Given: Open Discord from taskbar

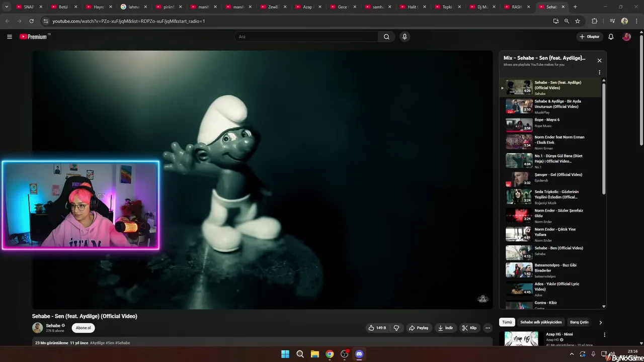Looking at the screenshot, I should [x=359, y=354].
